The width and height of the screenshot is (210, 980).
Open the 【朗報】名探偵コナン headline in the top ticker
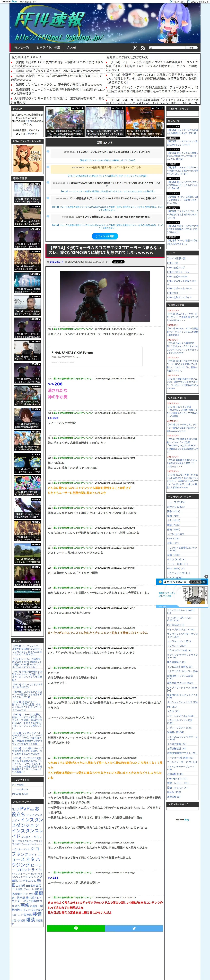[57, 64]
